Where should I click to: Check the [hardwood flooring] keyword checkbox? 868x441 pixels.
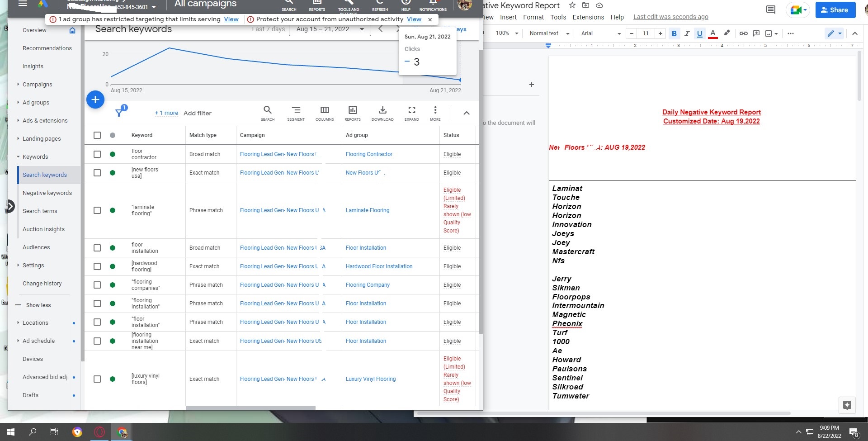point(97,266)
